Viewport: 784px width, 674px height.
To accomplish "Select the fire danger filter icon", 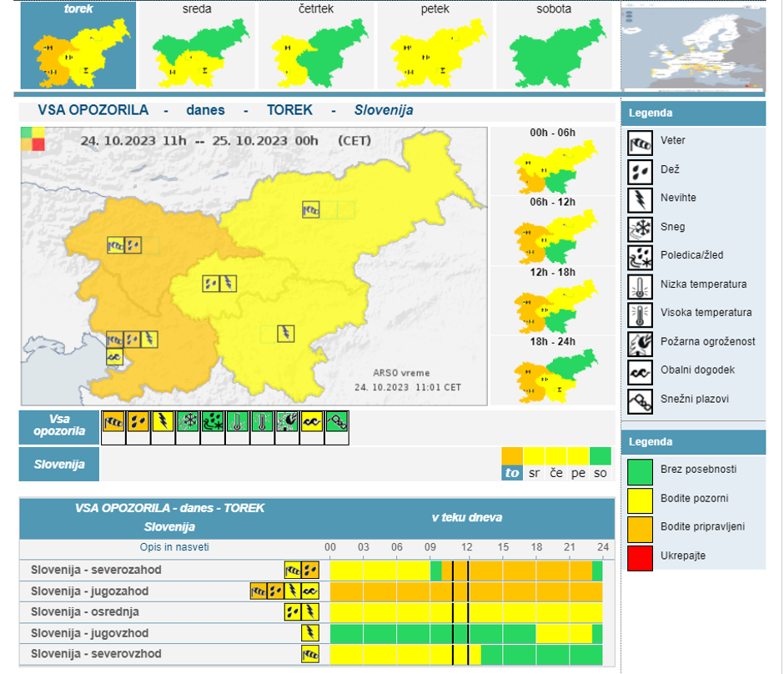I will point(288,422).
